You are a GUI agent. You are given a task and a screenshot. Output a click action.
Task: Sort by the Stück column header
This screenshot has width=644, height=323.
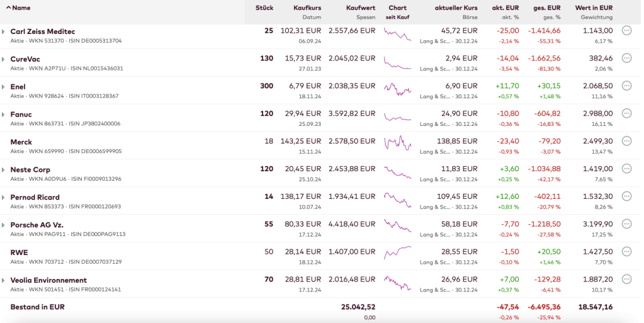(264, 8)
